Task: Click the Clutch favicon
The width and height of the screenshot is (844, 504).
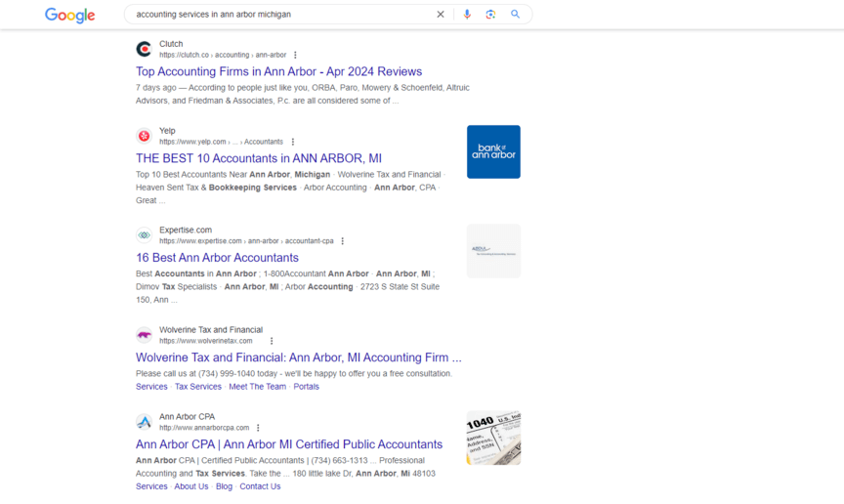Action: 144,49
